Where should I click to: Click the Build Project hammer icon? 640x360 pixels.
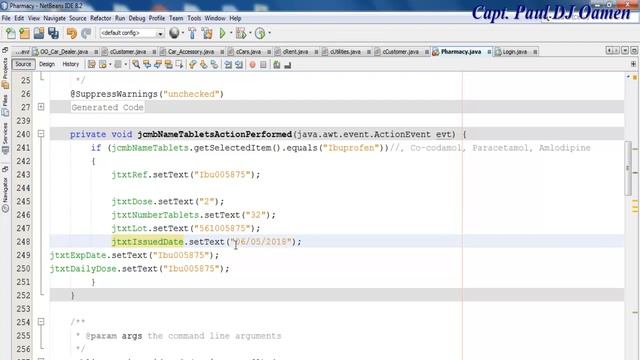(x=192, y=33)
